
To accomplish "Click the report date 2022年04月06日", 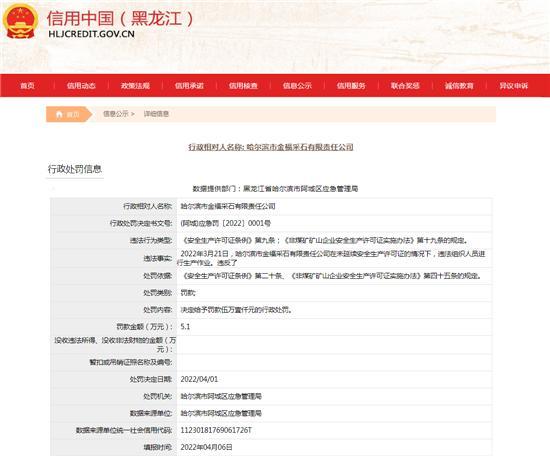I will pyautogui.click(x=206, y=447).
